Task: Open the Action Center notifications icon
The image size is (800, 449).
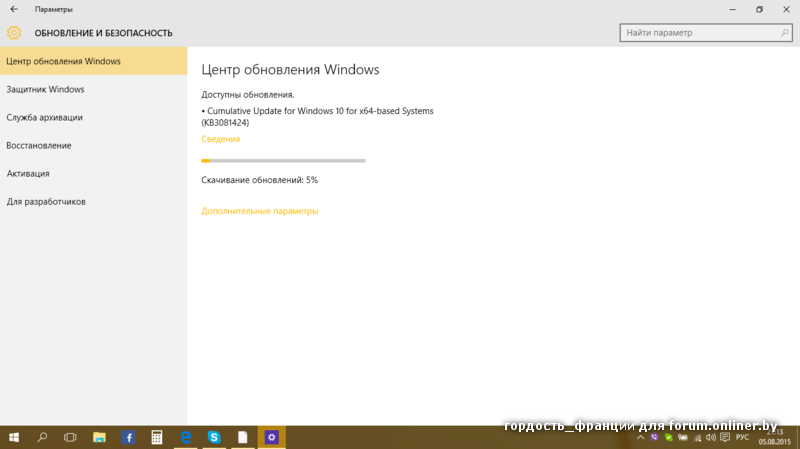Action: (725, 437)
